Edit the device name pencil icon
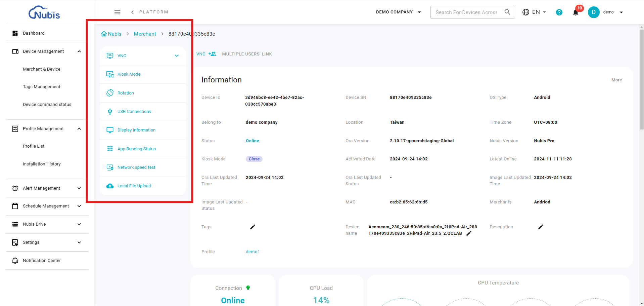 click(469, 233)
